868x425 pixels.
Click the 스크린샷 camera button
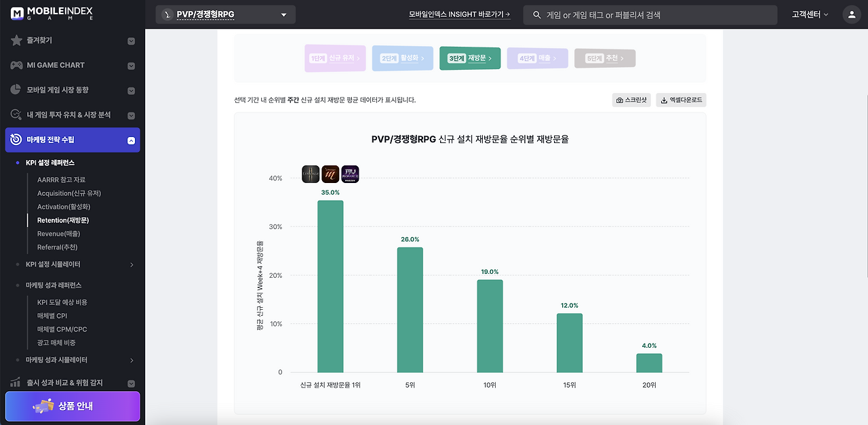(x=631, y=100)
